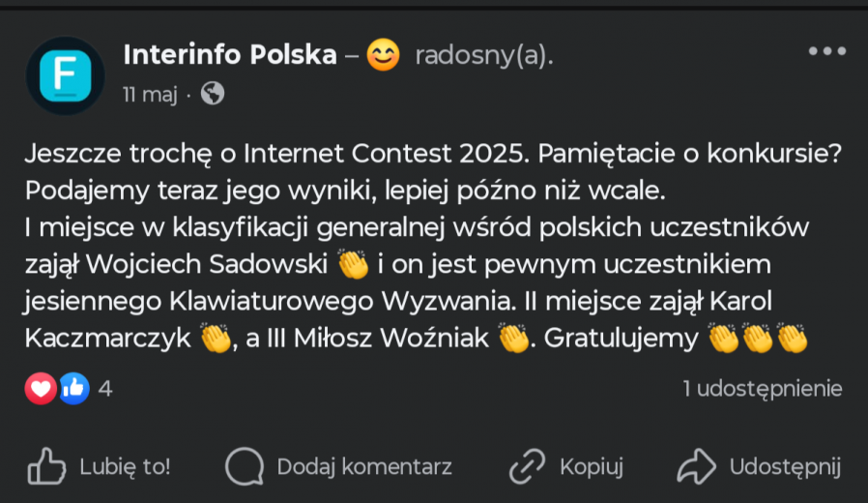The height and width of the screenshot is (503, 868).
Task: Open the 11 maj post date link
Action: [150, 94]
